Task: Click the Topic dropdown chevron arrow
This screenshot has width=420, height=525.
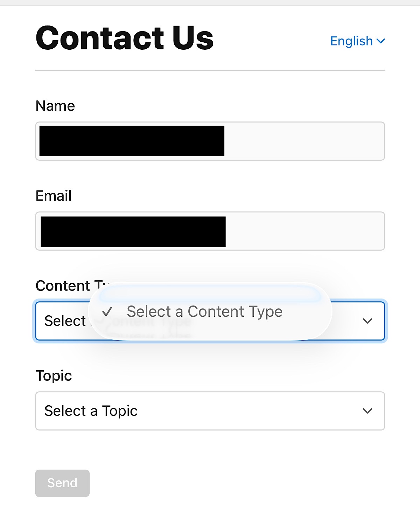Action: [x=367, y=411]
